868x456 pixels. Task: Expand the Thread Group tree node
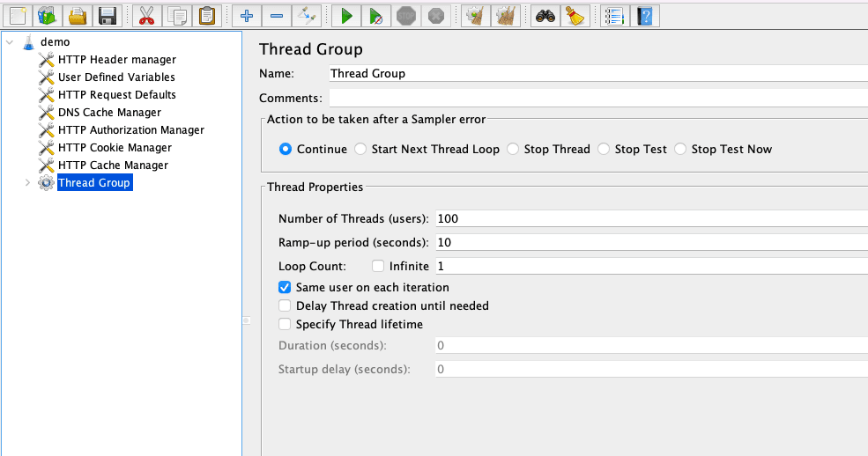click(x=27, y=183)
